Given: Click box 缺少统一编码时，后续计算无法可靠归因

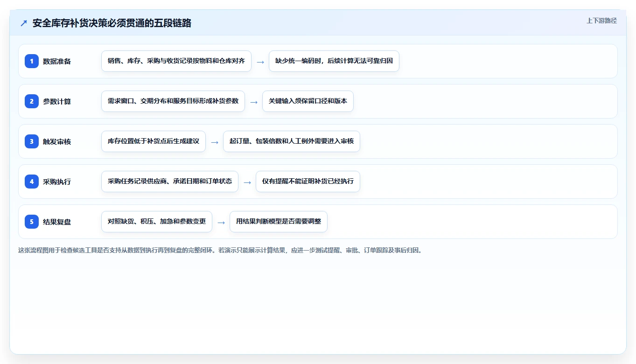Looking at the screenshot, I should coord(334,61).
